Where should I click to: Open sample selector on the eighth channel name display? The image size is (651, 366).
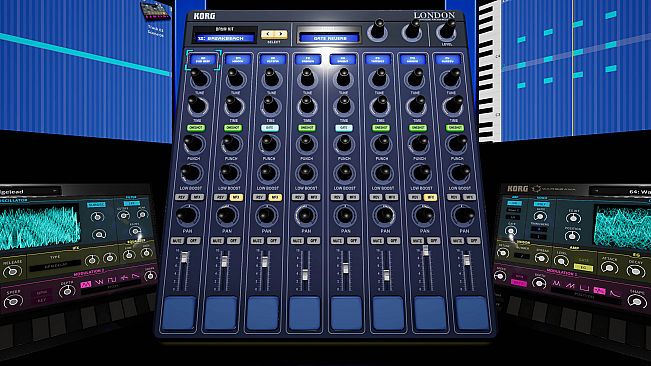(x=448, y=60)
